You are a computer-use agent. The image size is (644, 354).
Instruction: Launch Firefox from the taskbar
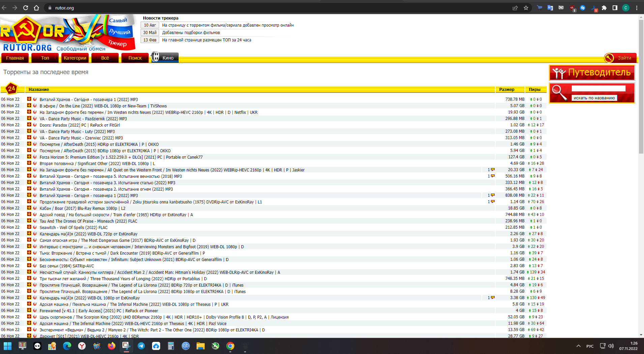tap(112, 346)
